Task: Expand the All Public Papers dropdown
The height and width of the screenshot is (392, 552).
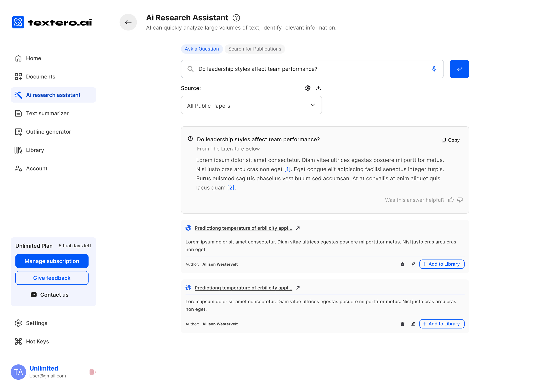Action: tap(251, 105)
